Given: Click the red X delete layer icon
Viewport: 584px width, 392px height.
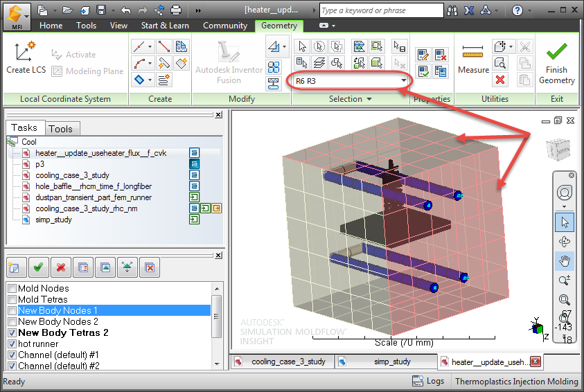Looking at the screenshot, I should tap(61, 267).
